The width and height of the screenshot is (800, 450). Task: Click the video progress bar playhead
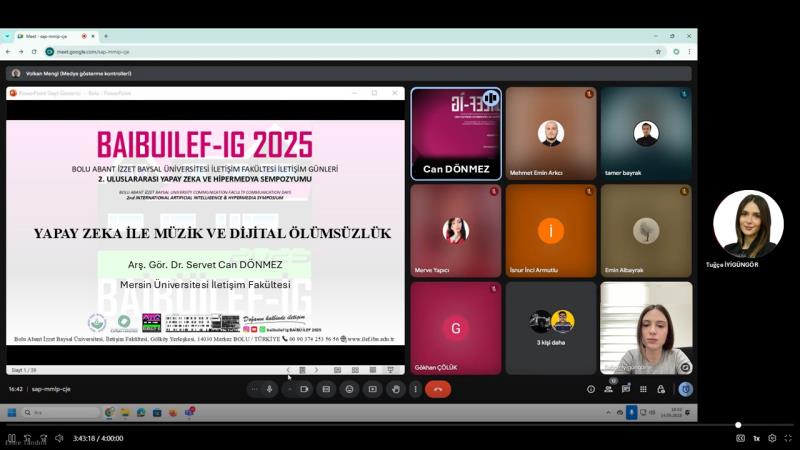[738, 425]
